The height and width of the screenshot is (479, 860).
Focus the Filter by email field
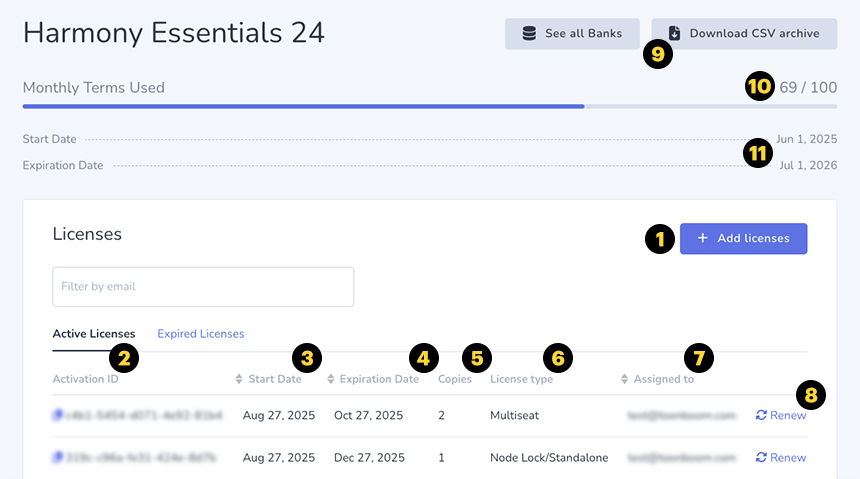203,287
